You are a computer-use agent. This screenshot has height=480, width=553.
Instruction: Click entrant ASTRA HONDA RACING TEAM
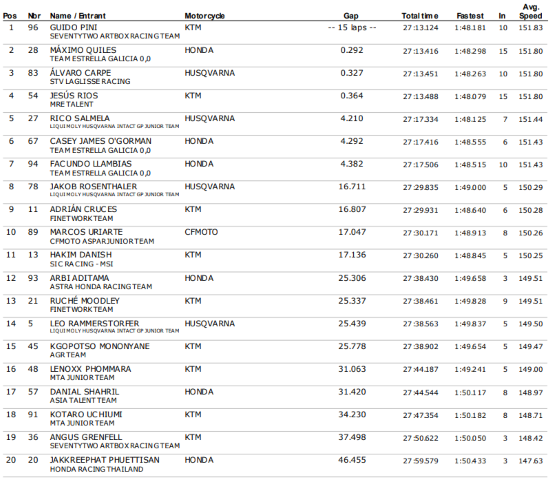tap(101, 286)
